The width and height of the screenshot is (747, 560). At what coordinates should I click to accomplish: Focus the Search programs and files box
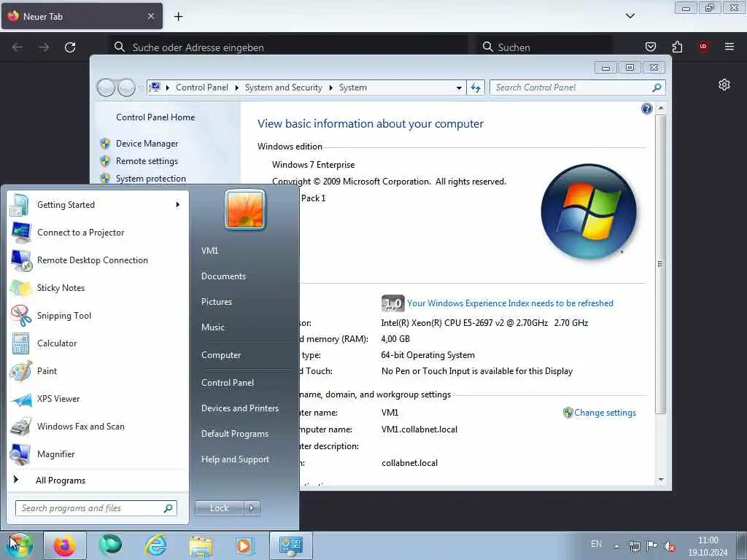(96, 508)
